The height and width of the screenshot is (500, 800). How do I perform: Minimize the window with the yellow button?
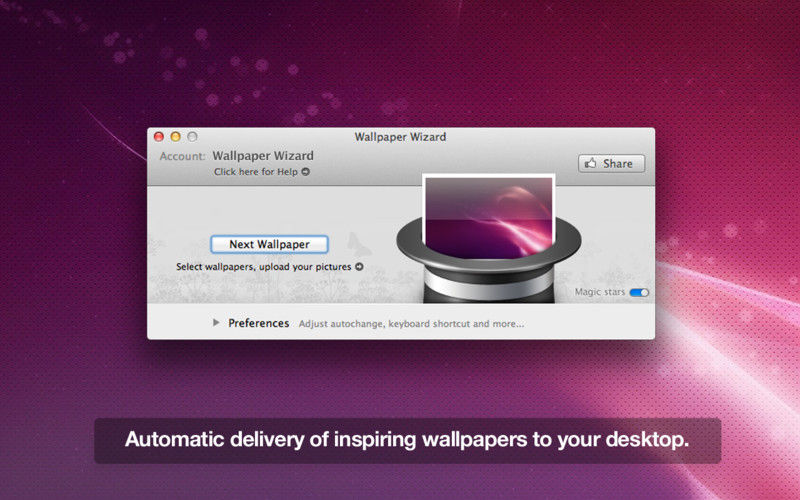[x=176, y=137]
